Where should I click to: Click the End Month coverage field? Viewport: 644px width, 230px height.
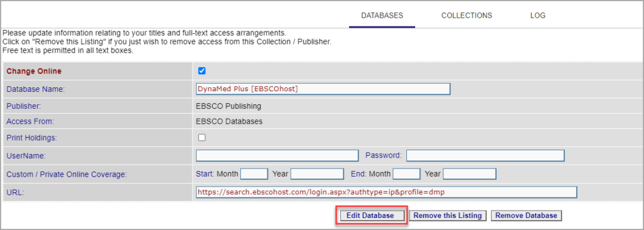(406, 174)
